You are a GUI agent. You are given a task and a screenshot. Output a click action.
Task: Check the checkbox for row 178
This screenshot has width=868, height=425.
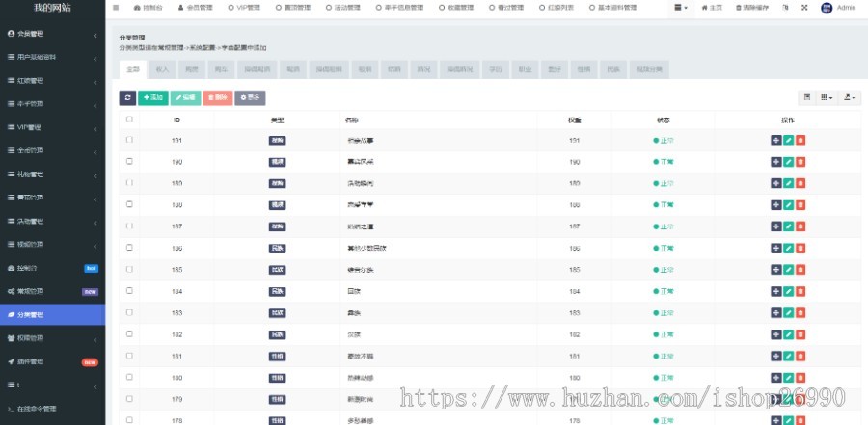click(x=129, y=420)
